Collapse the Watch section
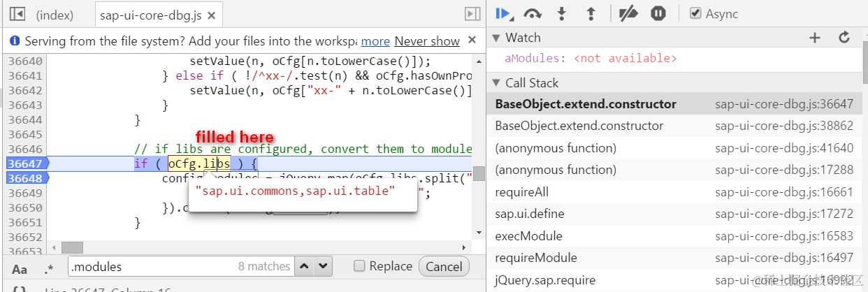Screen dimensions: 868x292 click(496, 38)
